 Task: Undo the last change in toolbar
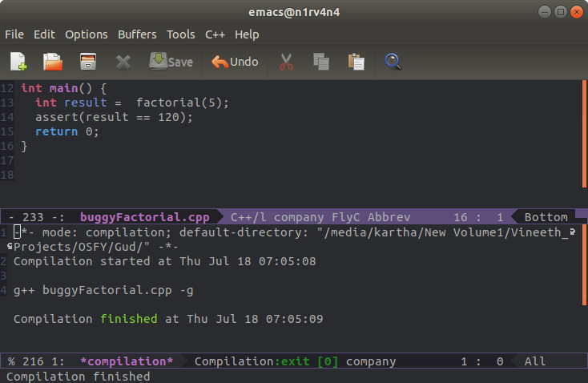(x=235, y=62)
